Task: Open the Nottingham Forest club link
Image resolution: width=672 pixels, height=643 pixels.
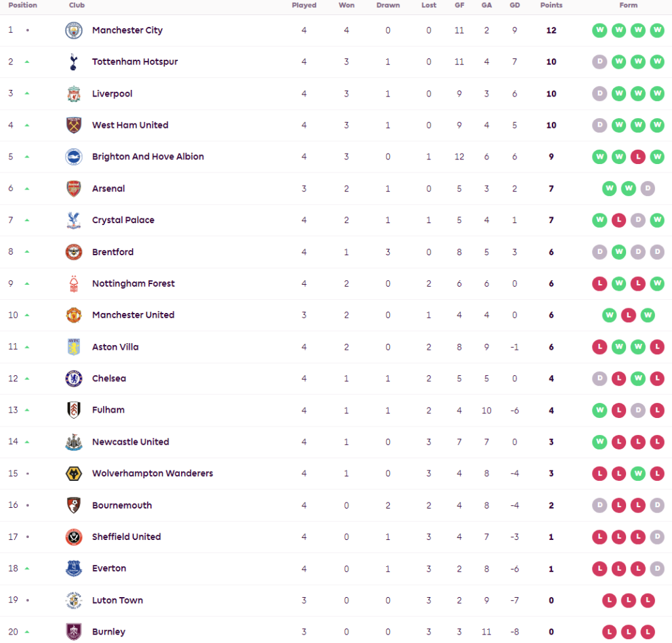Action: click(x=133, y=283)
